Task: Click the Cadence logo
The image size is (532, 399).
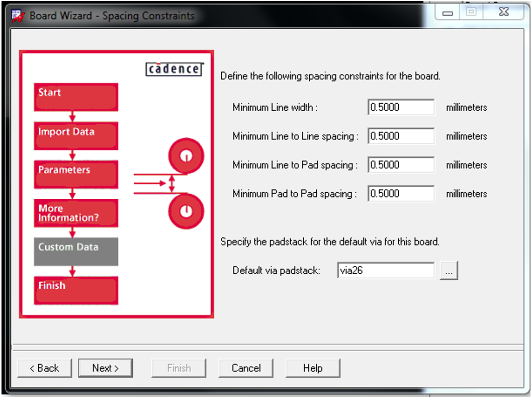Action: pos(174,69)
